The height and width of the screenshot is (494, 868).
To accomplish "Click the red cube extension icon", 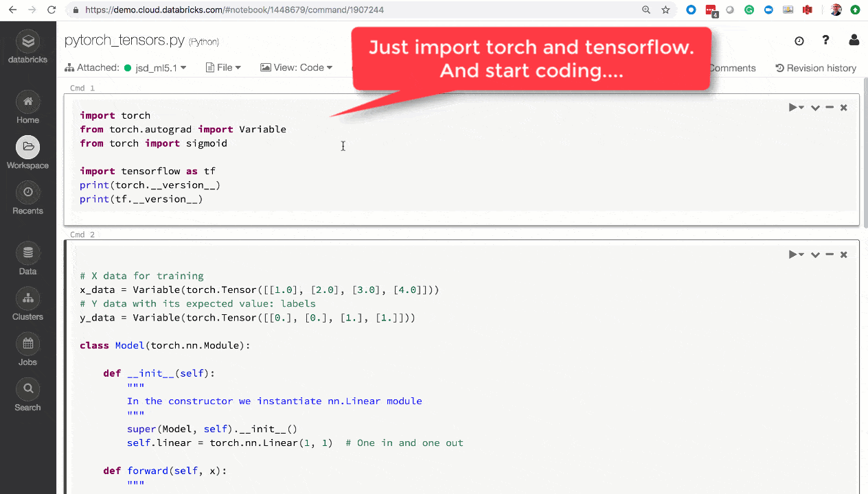I will click(808, 10).
